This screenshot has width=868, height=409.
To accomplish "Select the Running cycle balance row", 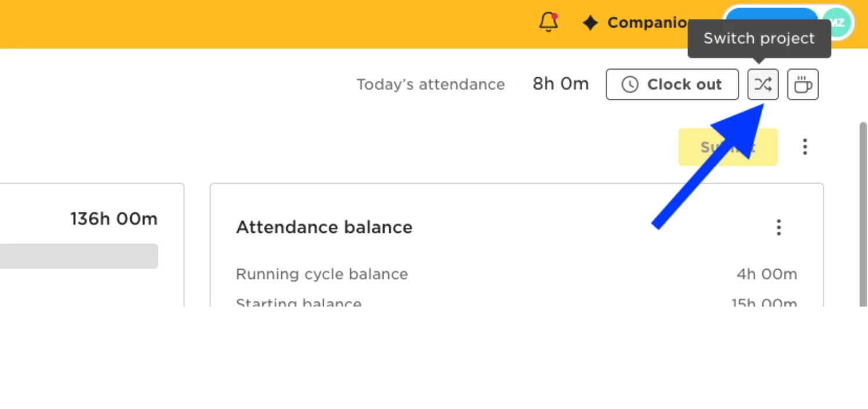I will pos(517,274).
